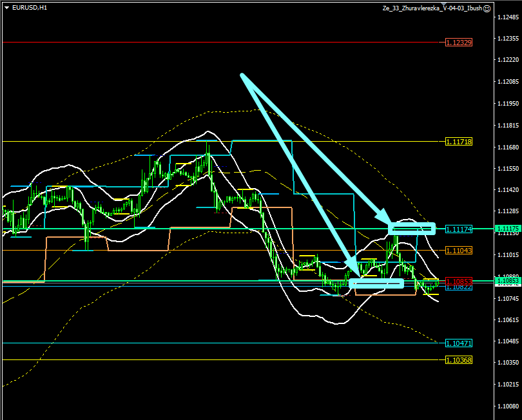Viewport: 522px width, 420px height.
Task: Click the EURUSD,H1 chart symbol title
Action: click(30, 8)
